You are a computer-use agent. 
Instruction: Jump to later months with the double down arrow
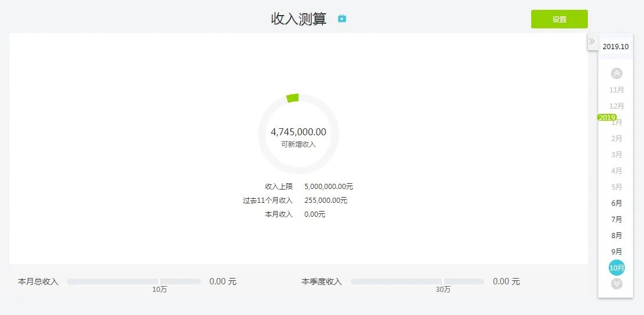pos(616,283)
